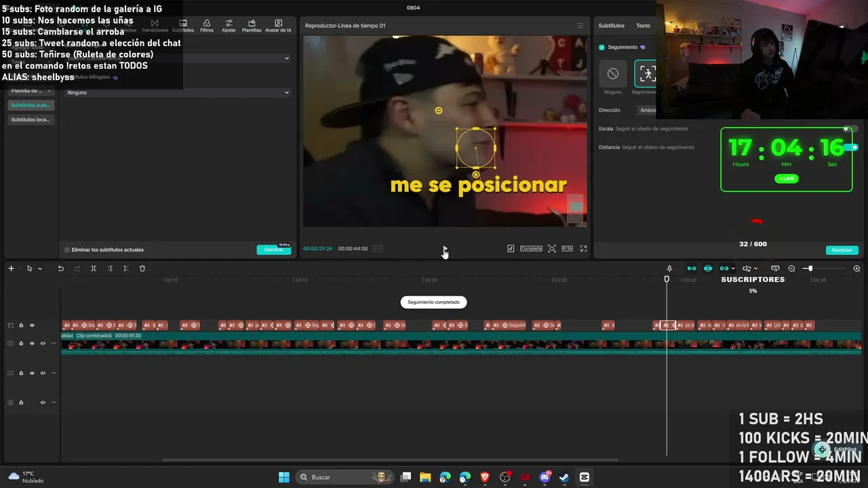
Task: Select Subtítulos tab in right inspector
Action: click(x=611, y=26)
